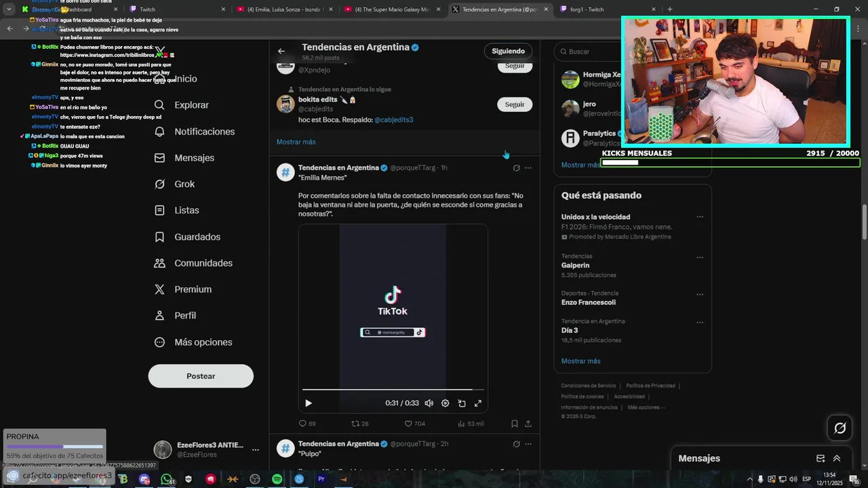
Task: Open OBS Studio from the taskbar
Action: [x=255, y=479]
